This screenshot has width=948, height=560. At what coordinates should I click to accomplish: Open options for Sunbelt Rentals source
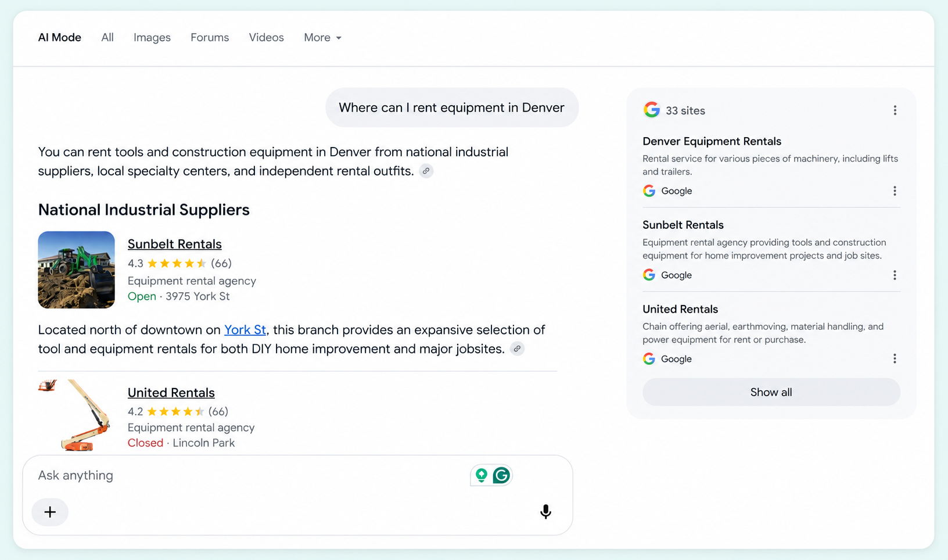pos(895,275)
